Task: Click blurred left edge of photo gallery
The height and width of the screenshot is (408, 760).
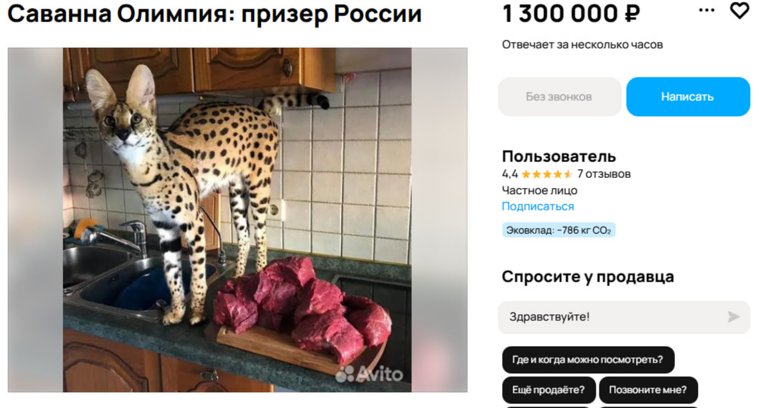Action: coord(35,220)
